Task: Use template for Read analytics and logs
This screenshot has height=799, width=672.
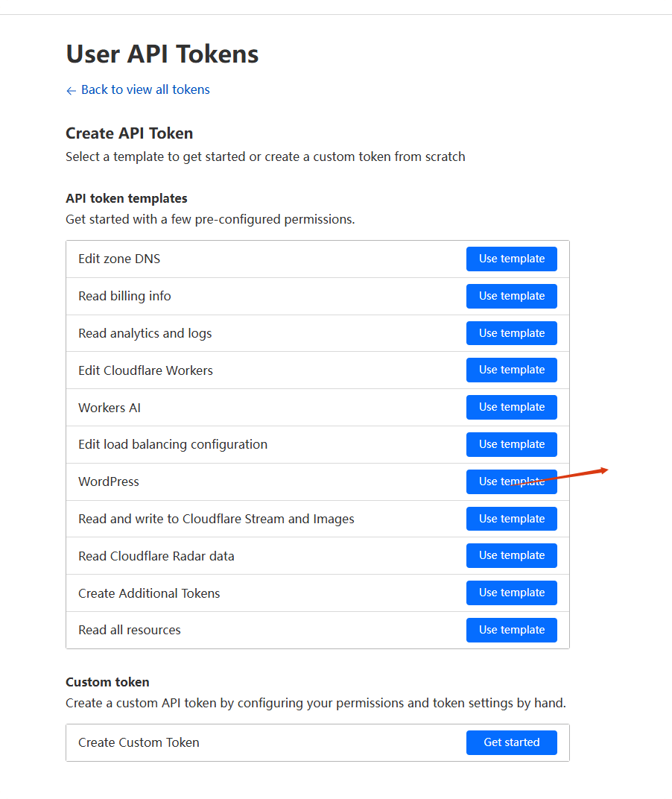Action: pyautogui.click(x=512, y=333)
